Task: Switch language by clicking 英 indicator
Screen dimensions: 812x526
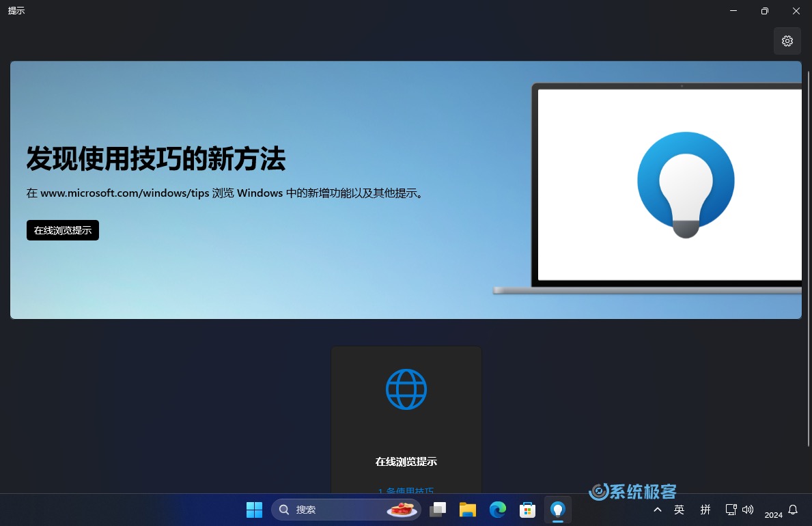Action: [x=680, y=510]
